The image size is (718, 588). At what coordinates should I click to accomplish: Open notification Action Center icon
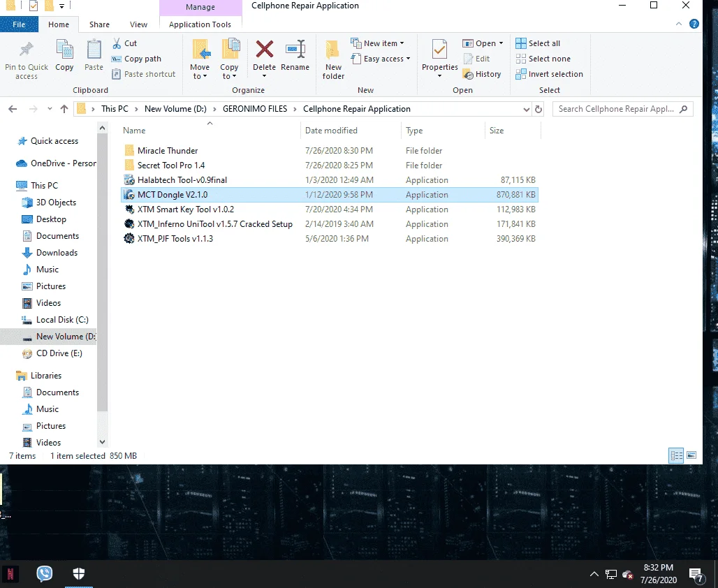coord(696,575)
